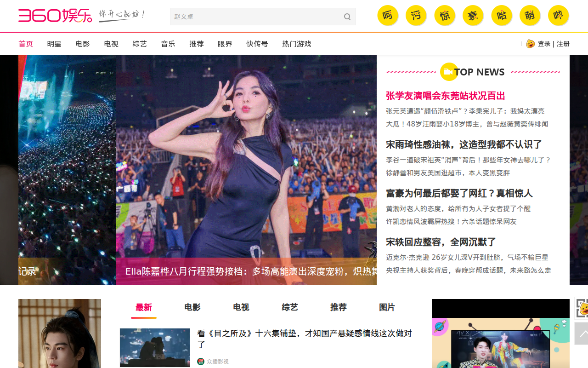Open the 综艺 navigation menu item
588x368 pixels.
[140, 44]
